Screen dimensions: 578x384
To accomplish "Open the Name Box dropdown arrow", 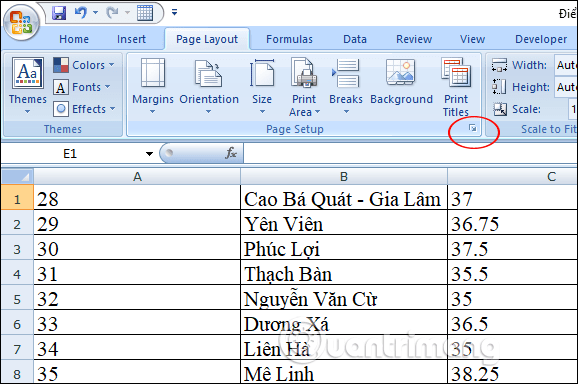I will coord(149,153).
